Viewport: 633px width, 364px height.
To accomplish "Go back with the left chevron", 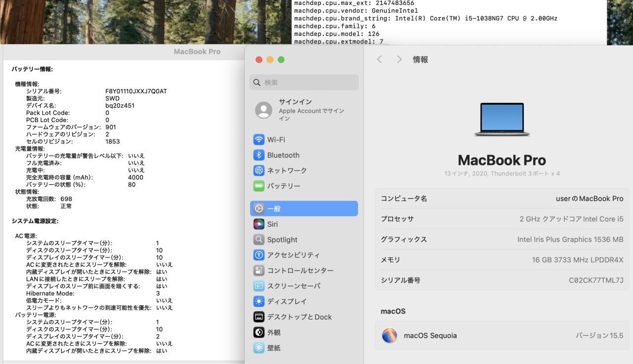I will [379, 59].
